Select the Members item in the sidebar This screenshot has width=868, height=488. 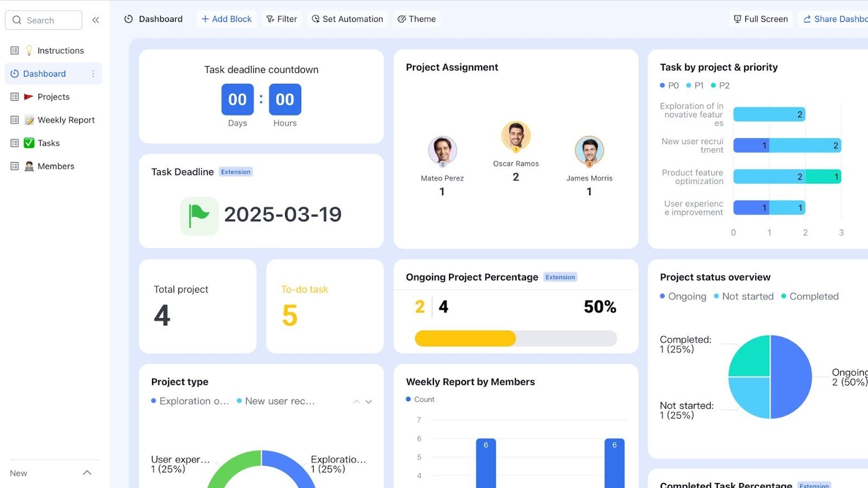[x=56, y=166]
